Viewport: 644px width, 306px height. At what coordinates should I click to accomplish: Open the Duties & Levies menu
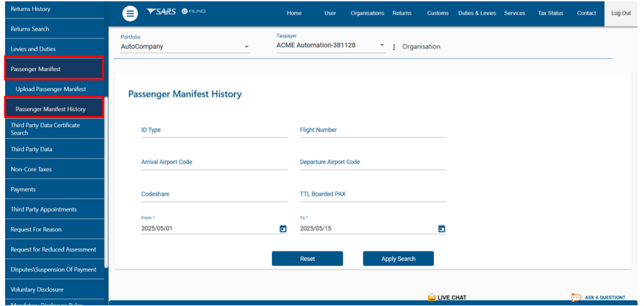[476, 14]
